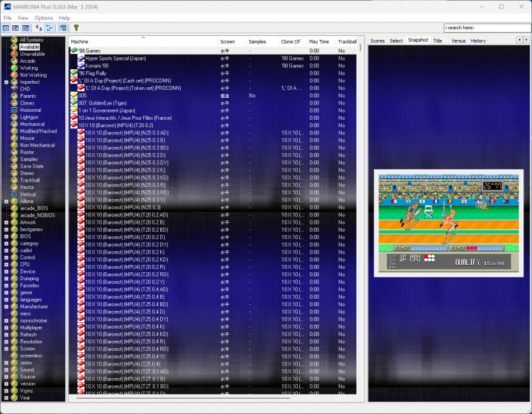
Task: Sort by the Play Time column header
Action: coord(321,41)
